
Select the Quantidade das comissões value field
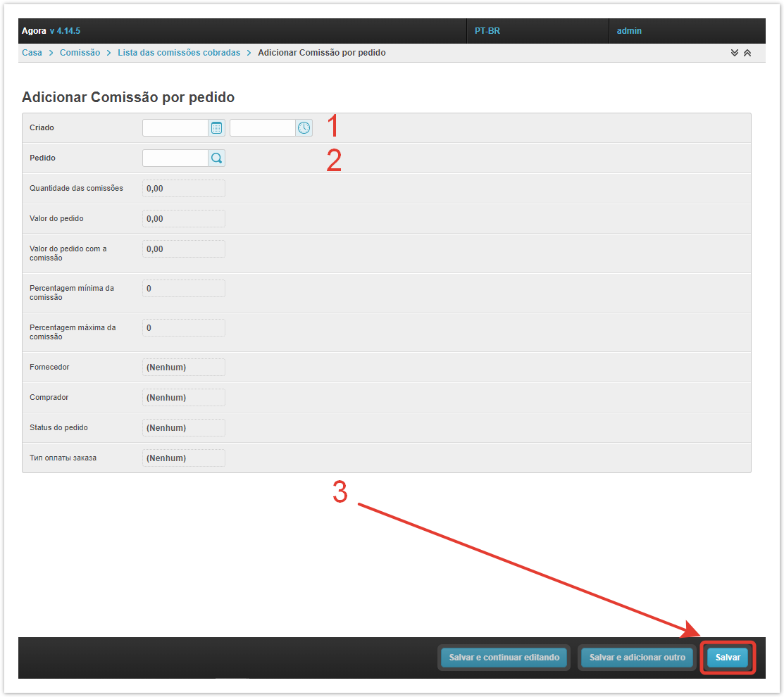(183, 189)
